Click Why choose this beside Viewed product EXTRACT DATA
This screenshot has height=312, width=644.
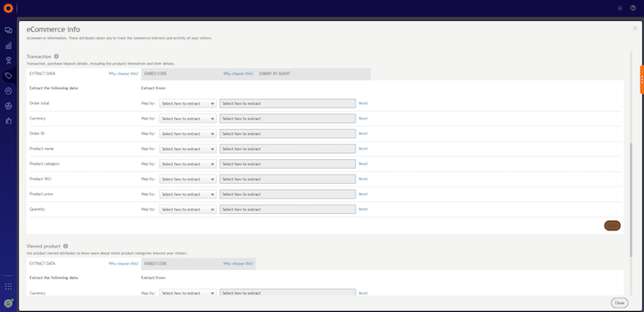123,264
